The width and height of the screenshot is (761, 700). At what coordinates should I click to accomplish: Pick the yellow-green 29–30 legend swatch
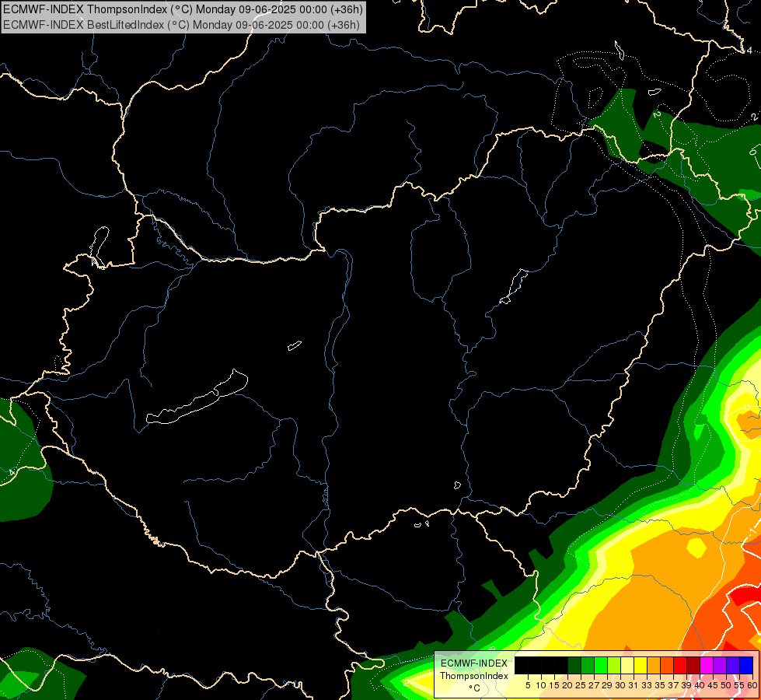614,665
